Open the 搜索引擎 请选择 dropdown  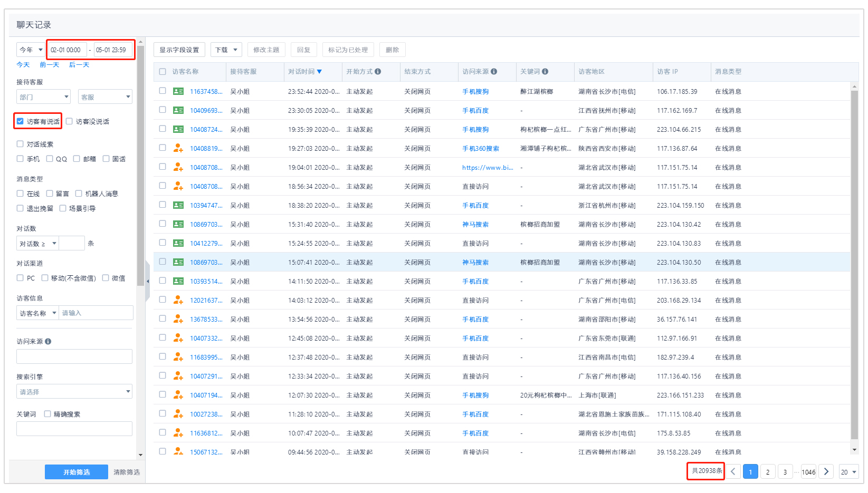point(74,392)
